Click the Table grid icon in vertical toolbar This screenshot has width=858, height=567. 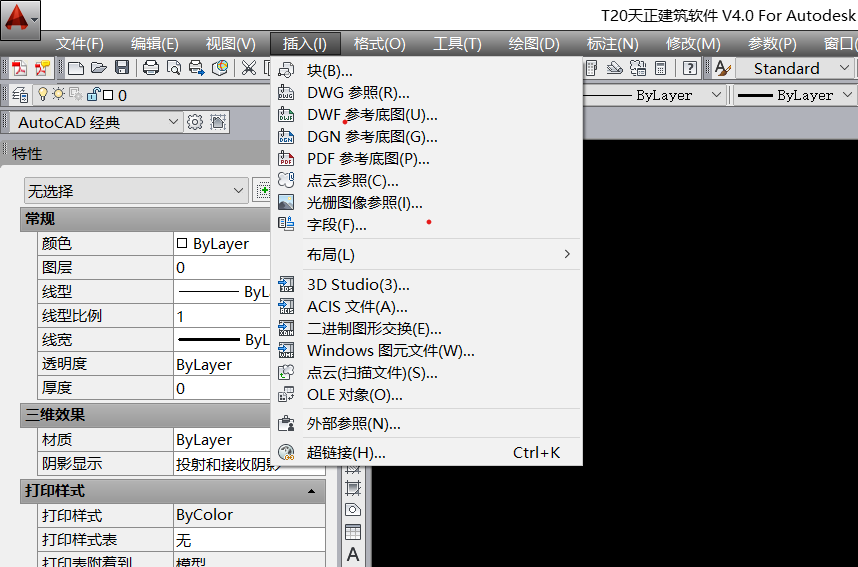(353, 531)
